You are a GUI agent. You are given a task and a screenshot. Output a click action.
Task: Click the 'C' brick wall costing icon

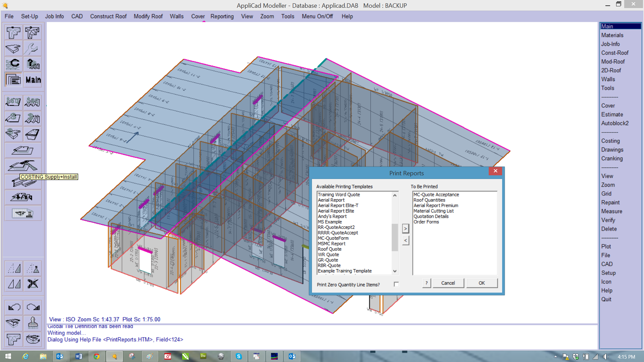13,64
